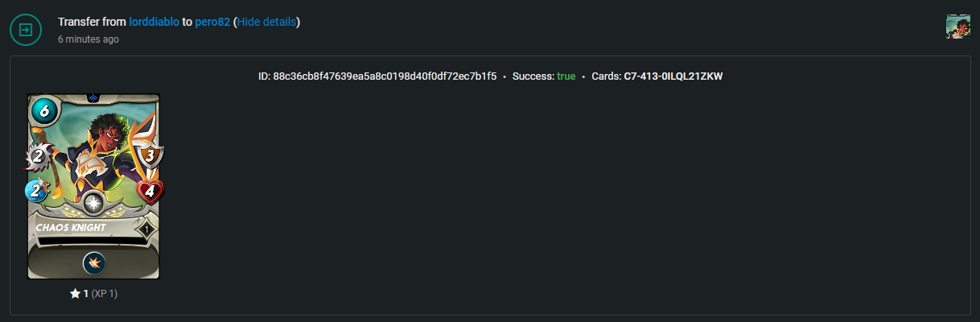Click the 6 minutes ago timestamp
This screenshot has height=322, width=980.
pyautogui.click(x=89, y=39)
